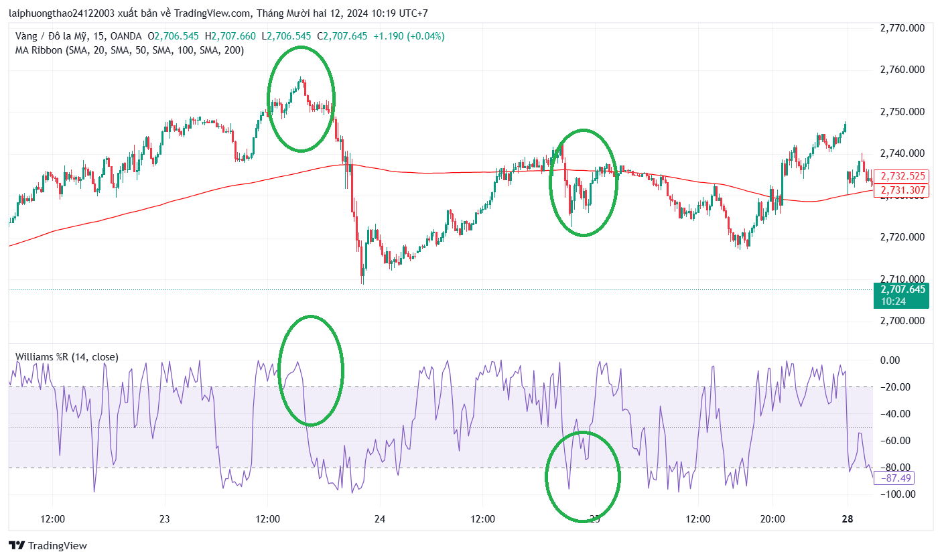Viewport: 942px width, 560px height.
Task: Click the current price tag 2,707.645
Action: click(x=902, y=289)
